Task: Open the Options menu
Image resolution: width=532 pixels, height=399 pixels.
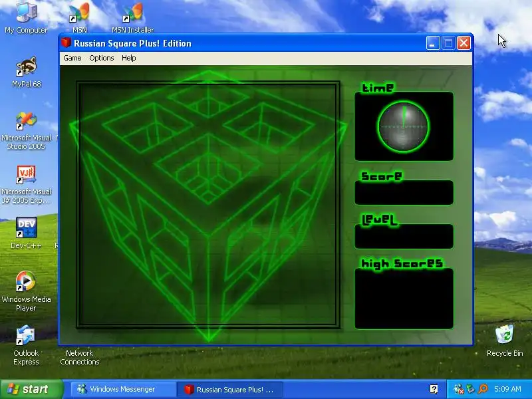Action: 102,58
